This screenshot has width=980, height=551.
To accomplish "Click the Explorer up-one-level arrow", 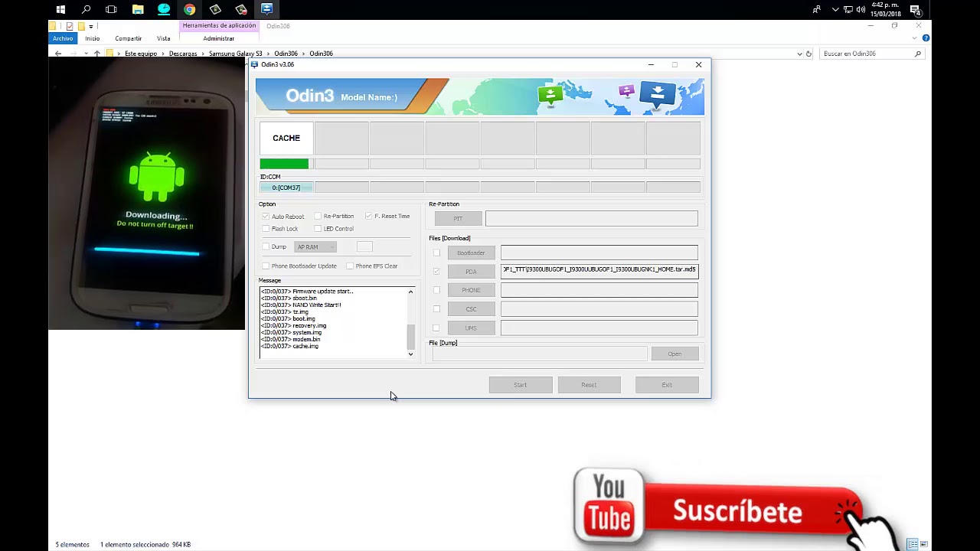I will [x=96, y=54].
